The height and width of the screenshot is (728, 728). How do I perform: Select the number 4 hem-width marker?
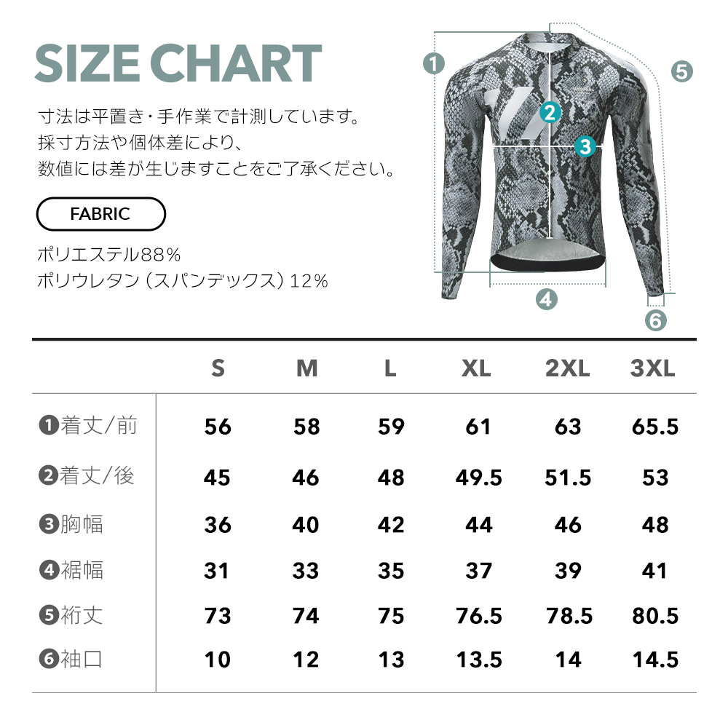pos(547,299)
